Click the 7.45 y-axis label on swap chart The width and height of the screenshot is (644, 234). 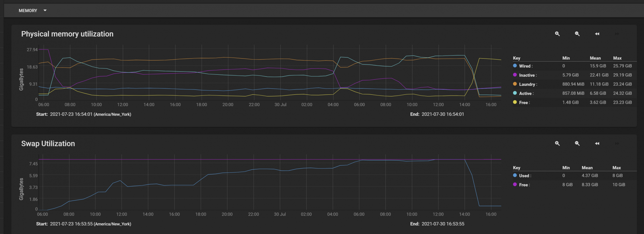pyautogui.click(x=33, y=164)
